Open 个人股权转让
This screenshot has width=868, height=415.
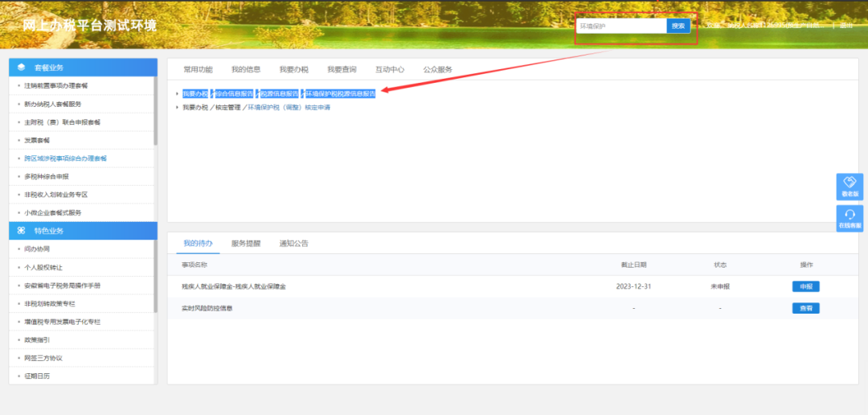coord(43,267)
